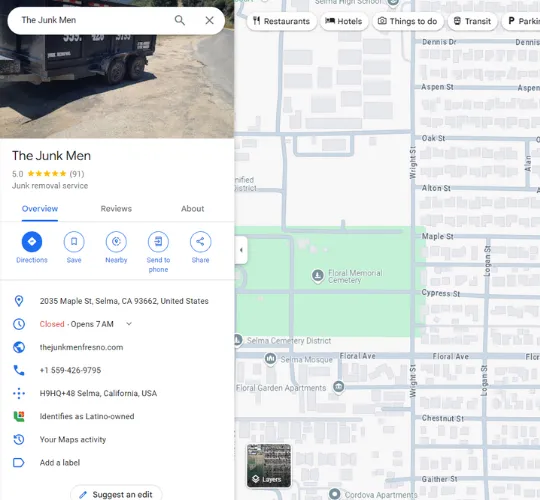Click Closed Opens 7 AM hours text
This screenshot has height=500, width=540.
[x=76, y=324]
